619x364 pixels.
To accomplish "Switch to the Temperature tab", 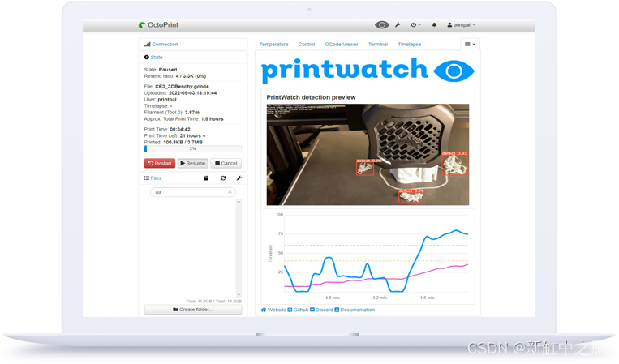I will (274, 44).
